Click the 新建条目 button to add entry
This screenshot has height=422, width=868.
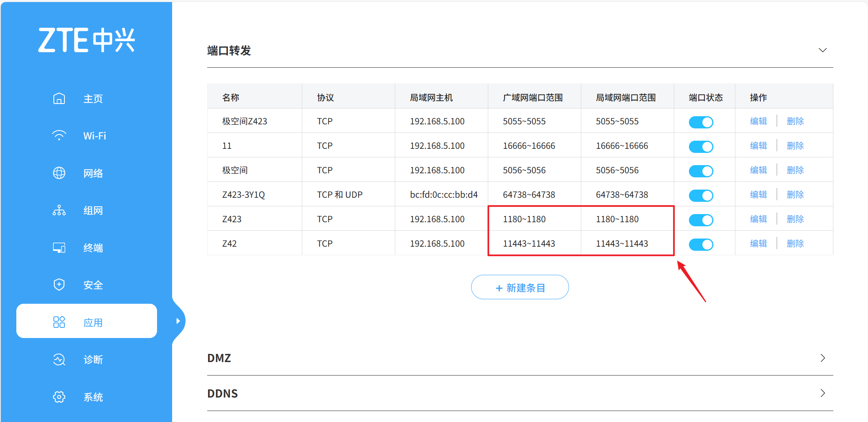click(x=520, y=287)
